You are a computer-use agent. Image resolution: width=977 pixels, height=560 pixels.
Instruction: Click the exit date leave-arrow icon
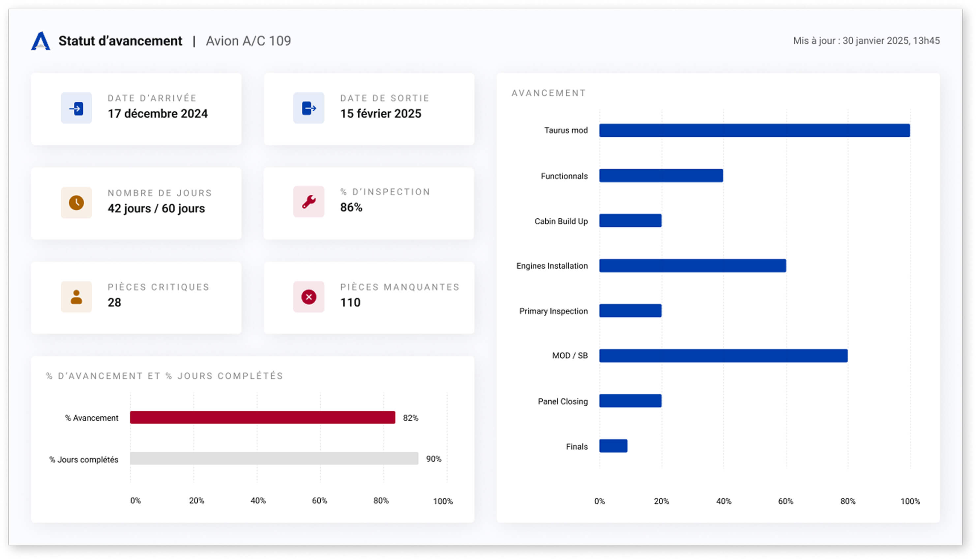(x=309, y=108)
